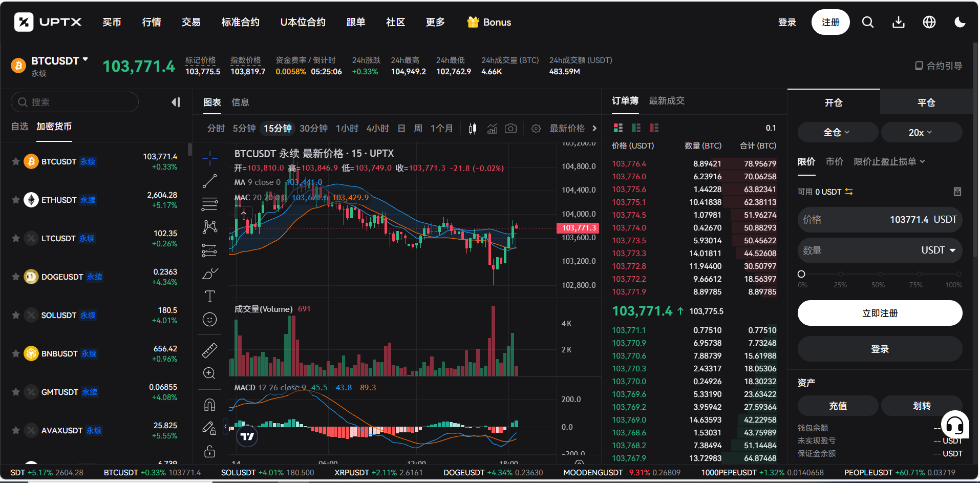
Task: Switch to the 平仓 tab
Action: coord(926,102)
